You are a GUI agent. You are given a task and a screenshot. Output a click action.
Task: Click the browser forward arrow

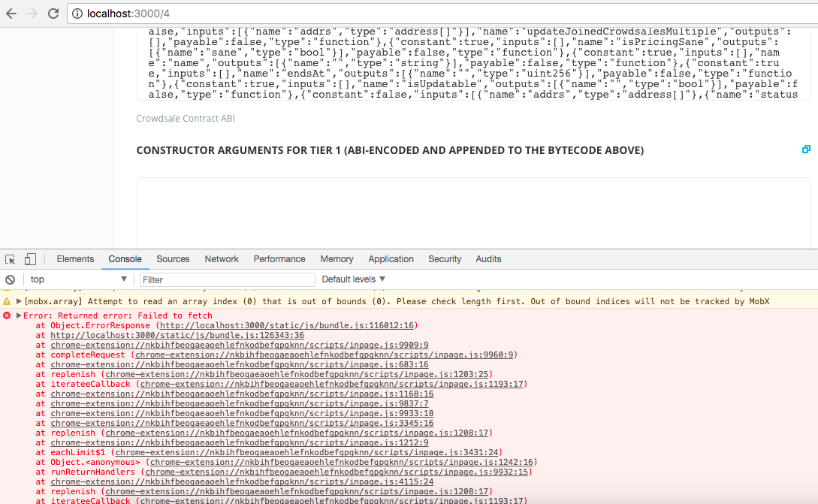(32, 14)
